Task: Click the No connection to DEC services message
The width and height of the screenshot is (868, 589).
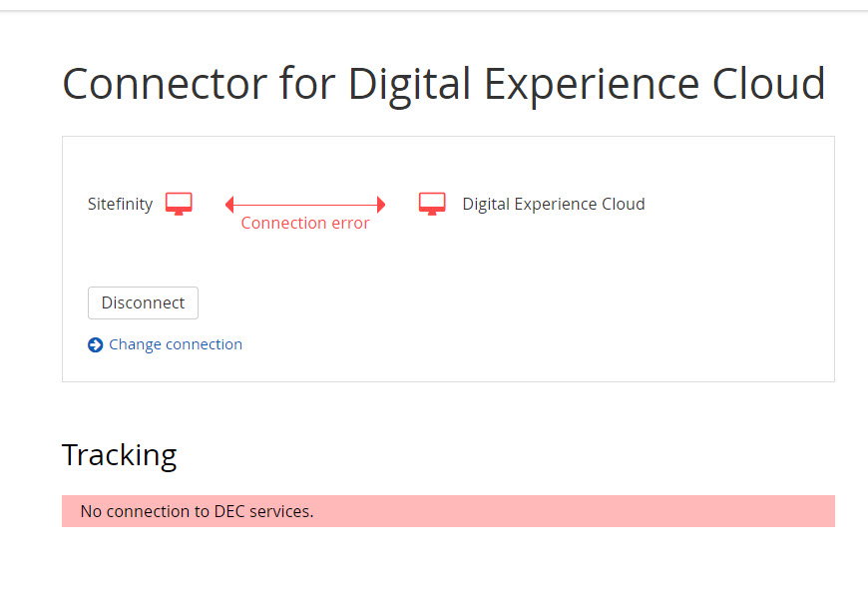Action: pos(197,511)
